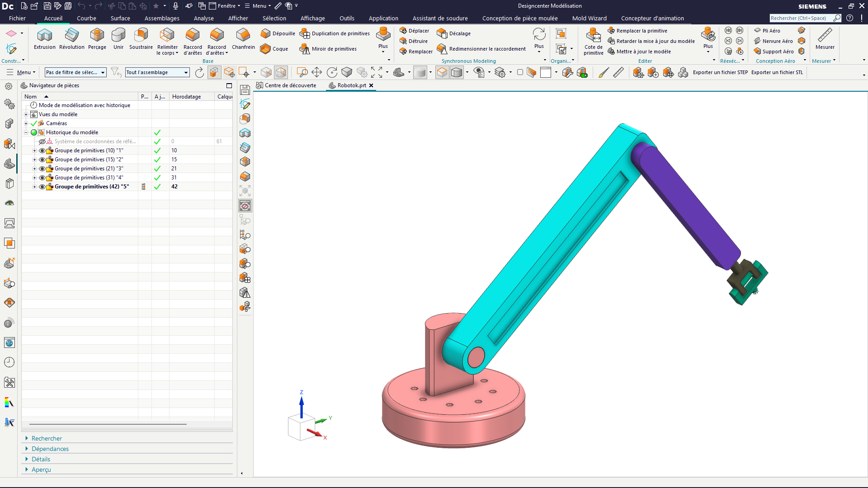Choose the Soustraire tool
The height and width of the screenshot is (488, 868).
click(x=141, y=39)
